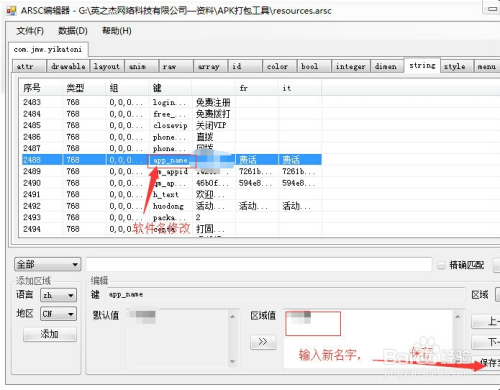
Task: Click the 区域值 scrollbar up arrow
Action: click(x=457, y=316)
